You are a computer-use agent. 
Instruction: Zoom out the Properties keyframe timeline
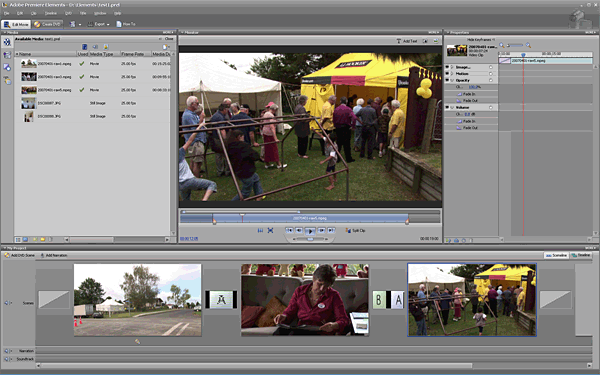click(x=502, y=45)
